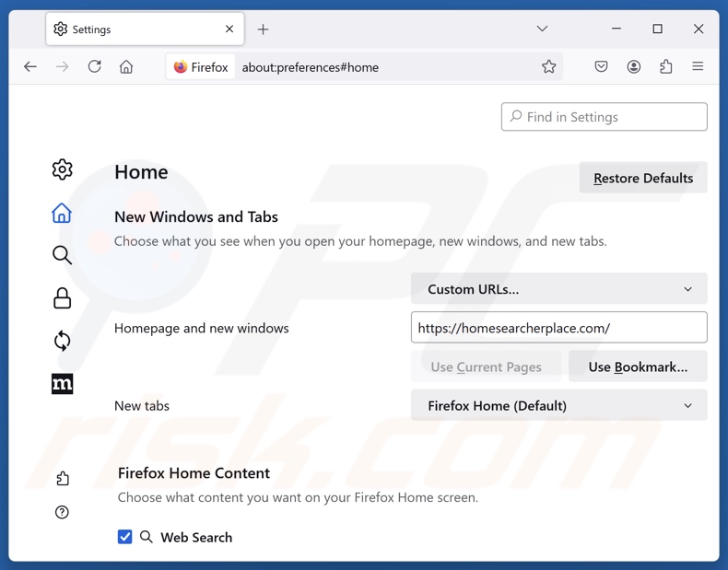The image size is (728, 570).
Task: Open General settings gear in sidebar
Action: pos(63,169)
